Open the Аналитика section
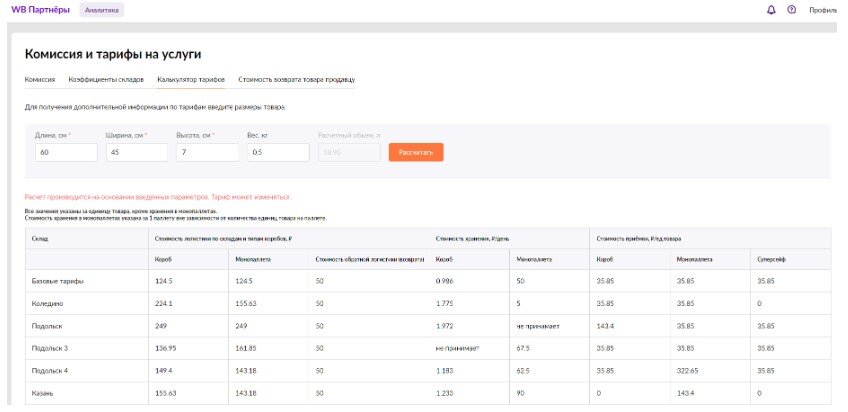 click(x=102, y=10)
